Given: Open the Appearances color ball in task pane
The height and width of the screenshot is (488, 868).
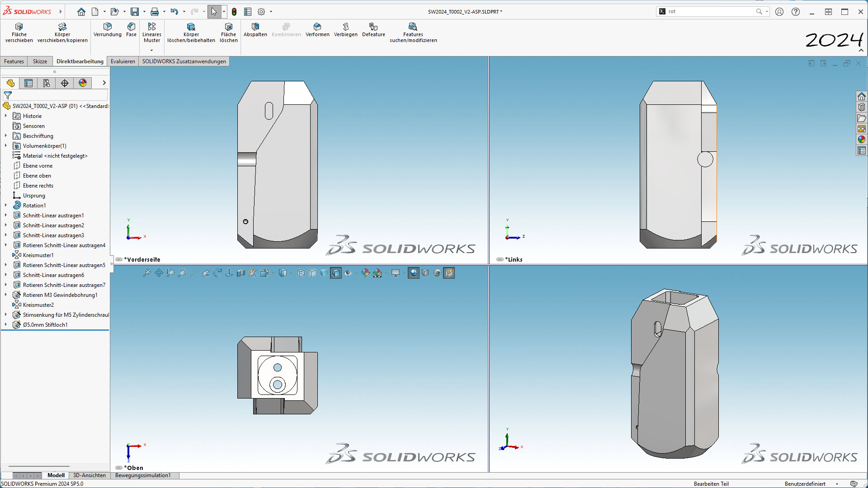Looking at the screenshot, I should [862, 140].
